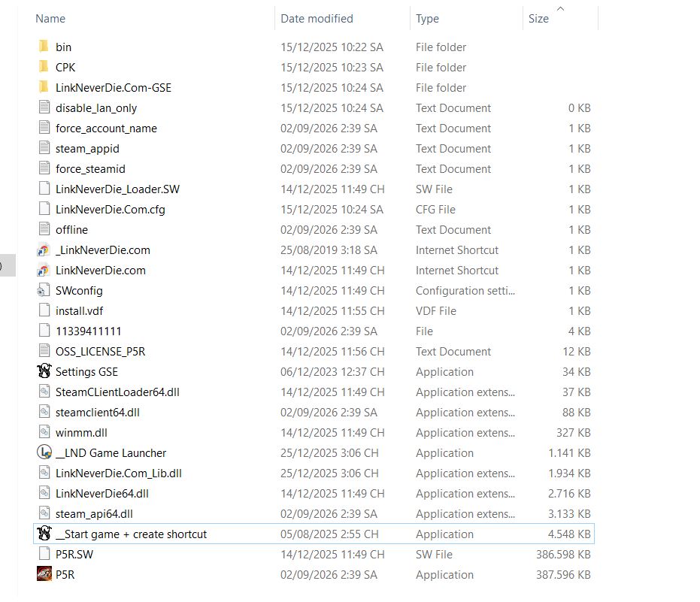700x602 pixels.
Task: Select the P5R.SW file icon
Action: pyautogui.click(x=44, y=554)
